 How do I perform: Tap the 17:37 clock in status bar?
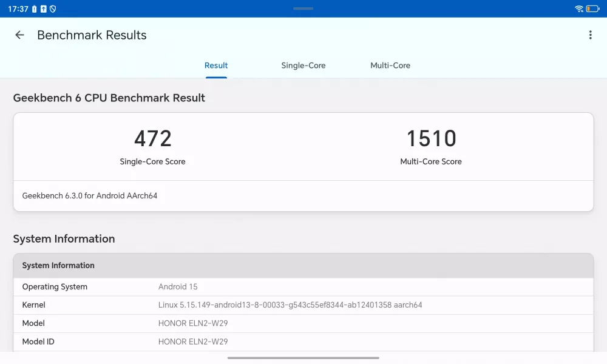pos(18,9)
